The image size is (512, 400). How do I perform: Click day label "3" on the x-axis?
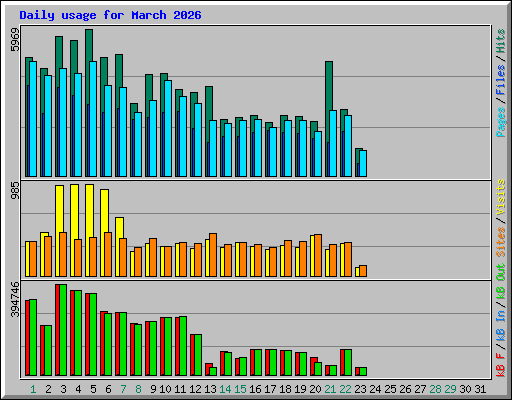(x=63, y=389)
